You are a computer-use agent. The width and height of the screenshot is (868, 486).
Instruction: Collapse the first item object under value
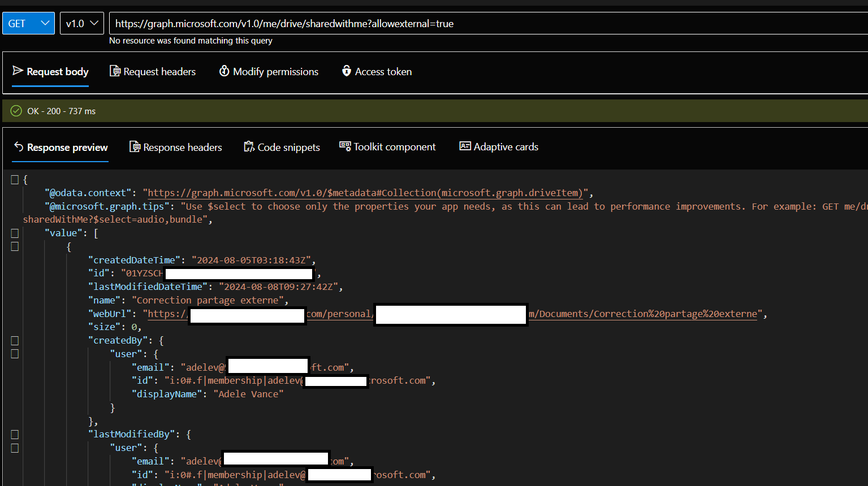[x=15, y=246]
